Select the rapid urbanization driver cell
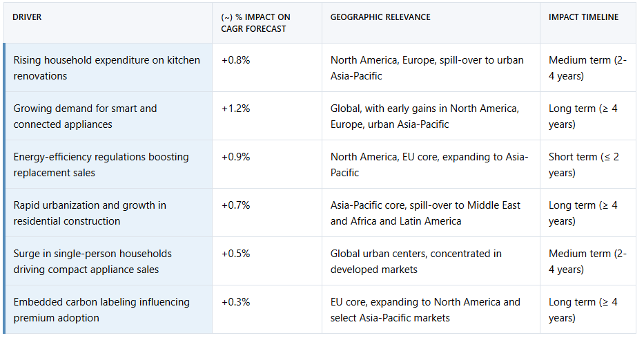644x338 pixels. tap(90, 213)
